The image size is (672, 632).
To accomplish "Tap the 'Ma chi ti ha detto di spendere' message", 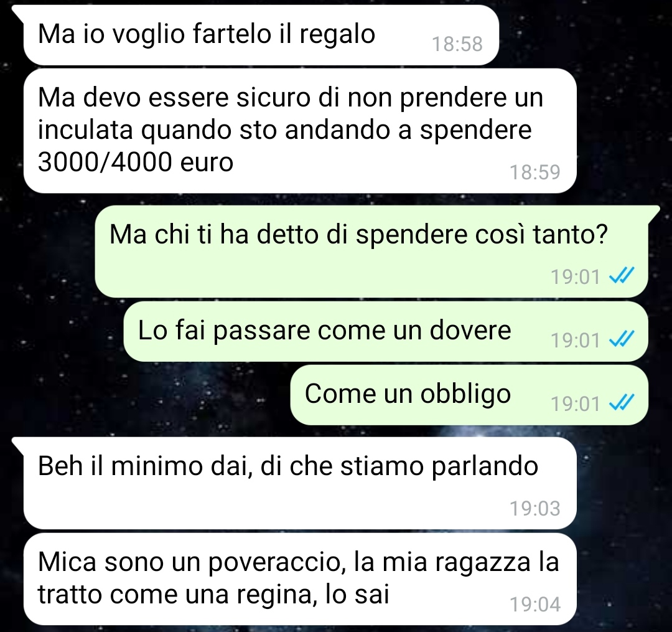I will tap(371, 252).
